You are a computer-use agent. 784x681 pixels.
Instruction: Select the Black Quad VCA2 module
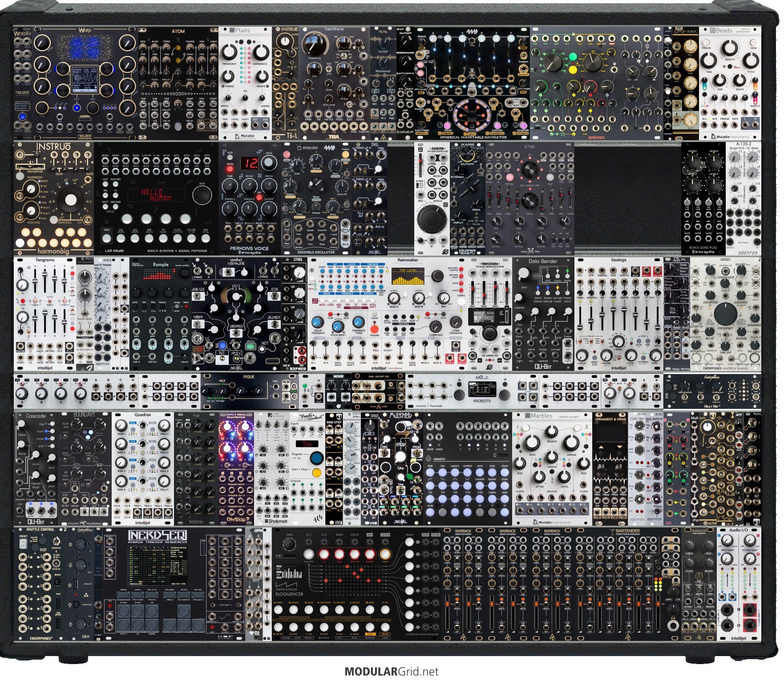point(703,199)
